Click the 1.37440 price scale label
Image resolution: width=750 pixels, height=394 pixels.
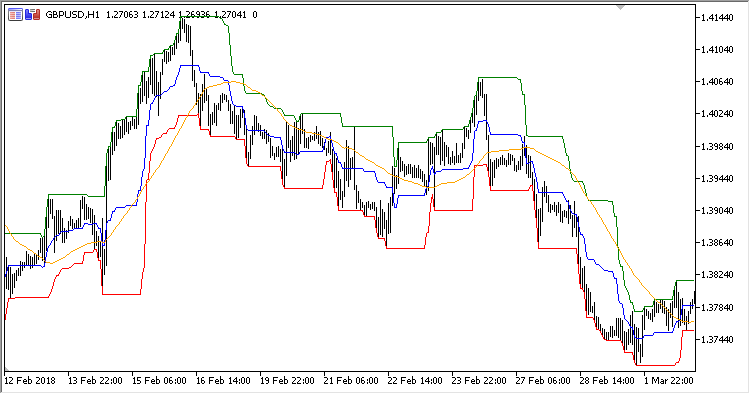(x=717, y=339)
